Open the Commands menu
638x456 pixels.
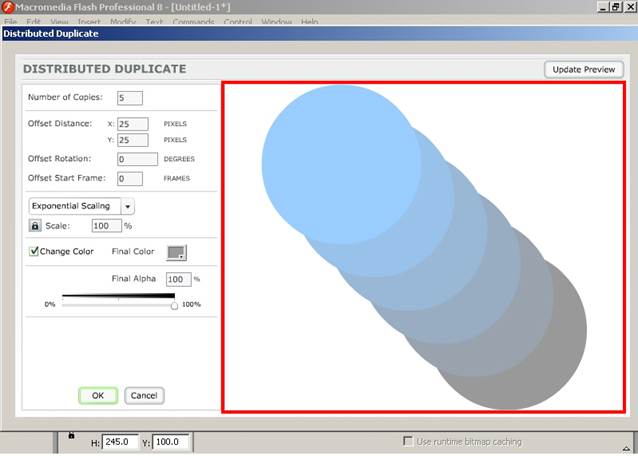point(193,22)
